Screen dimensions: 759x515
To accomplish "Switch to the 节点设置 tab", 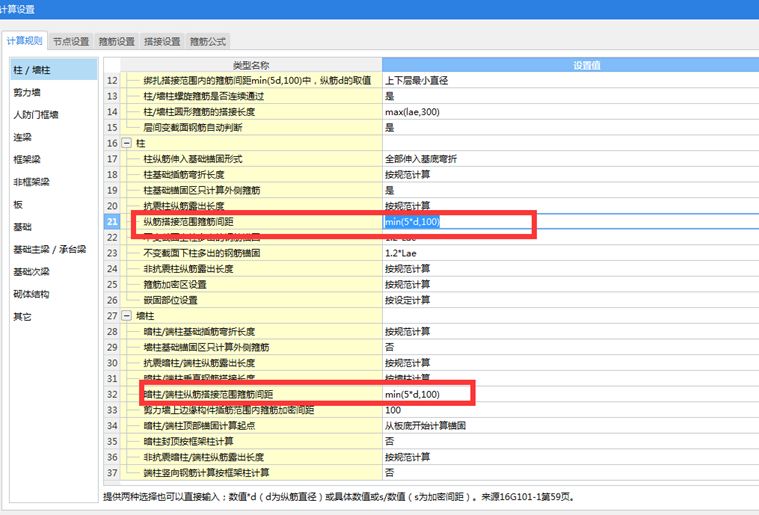I will point(71,41).
